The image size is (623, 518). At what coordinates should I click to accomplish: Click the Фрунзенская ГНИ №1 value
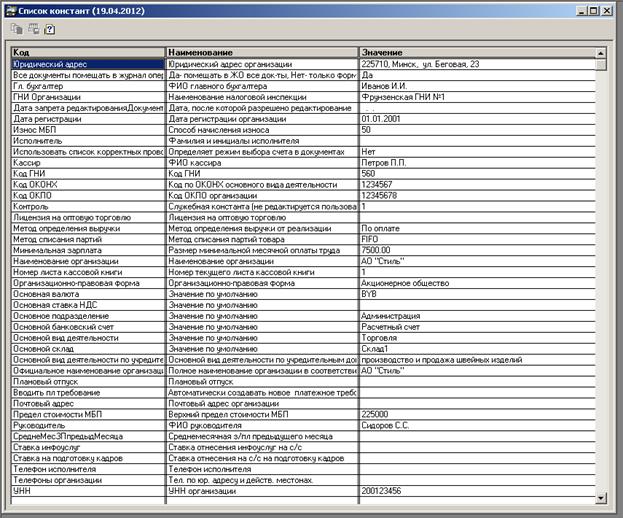(402, 97)
